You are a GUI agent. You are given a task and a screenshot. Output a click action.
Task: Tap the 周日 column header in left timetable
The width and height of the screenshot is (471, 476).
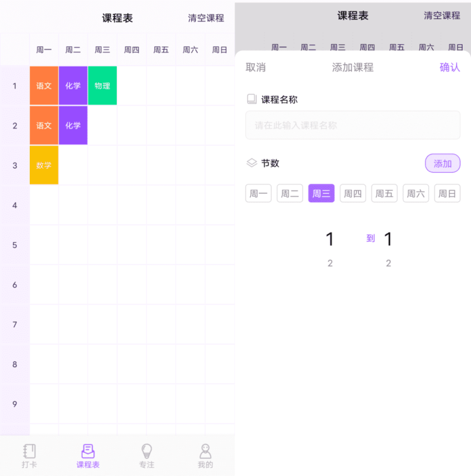219,49
